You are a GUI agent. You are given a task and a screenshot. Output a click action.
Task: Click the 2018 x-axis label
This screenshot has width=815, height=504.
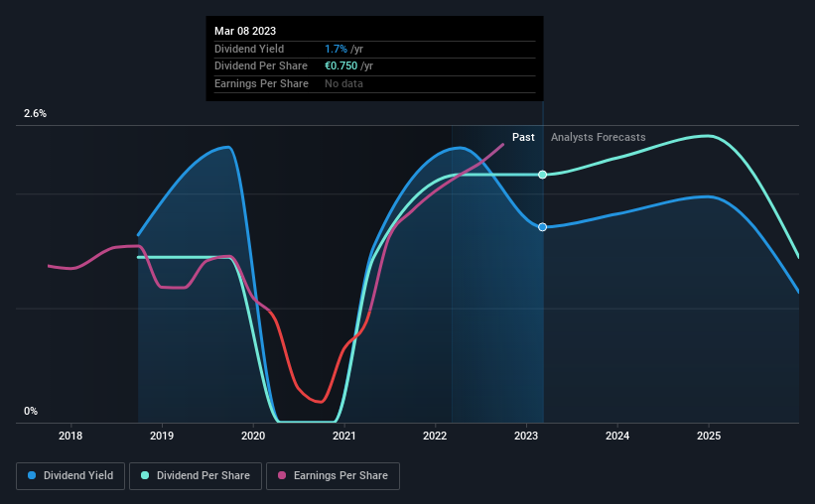70,436
